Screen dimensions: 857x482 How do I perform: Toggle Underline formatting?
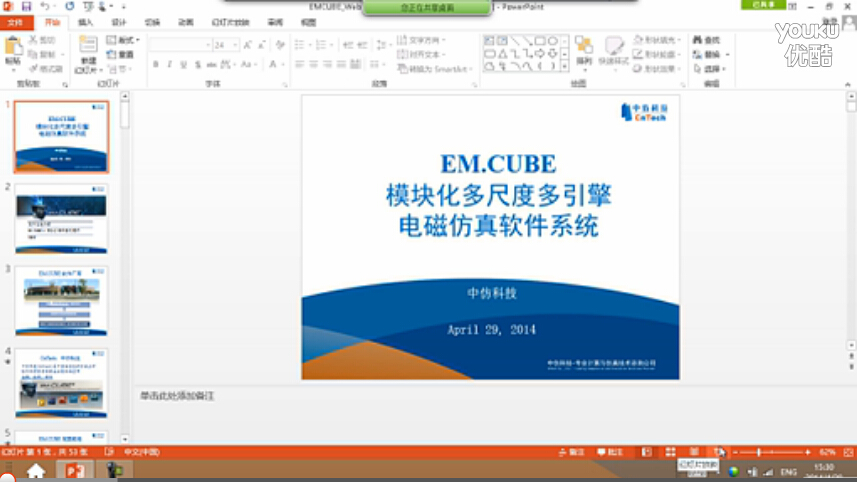pyautogui.click(x=184, y=64)
